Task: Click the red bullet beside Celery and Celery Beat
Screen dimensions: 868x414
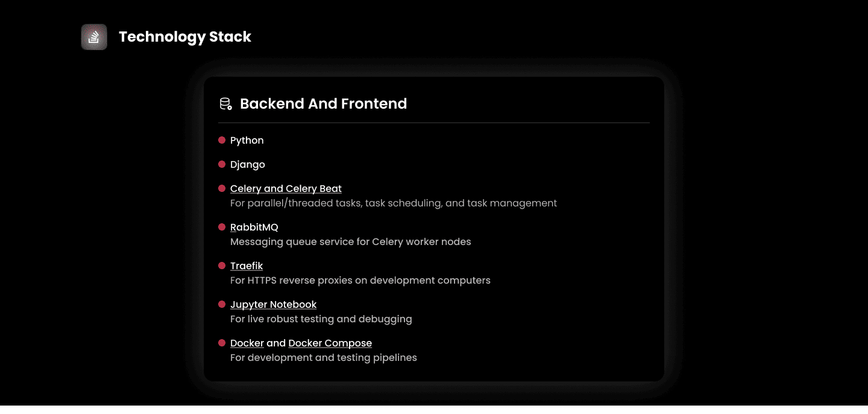Action: (x=222, y=188)
